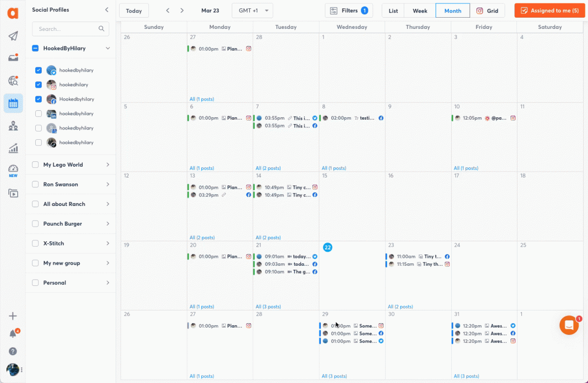Screen dimensions: 588x383
Task: Click the plus add icon
Action: pyautogui.click(x=13, y=316)
